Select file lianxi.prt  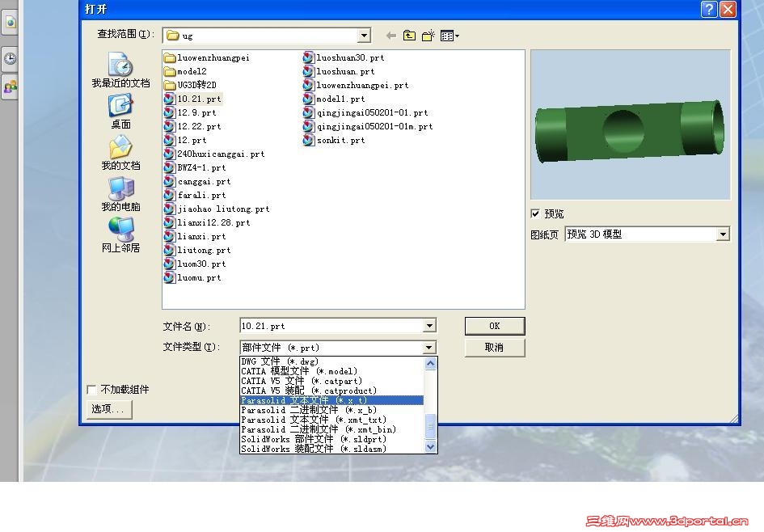coord(196,236)
